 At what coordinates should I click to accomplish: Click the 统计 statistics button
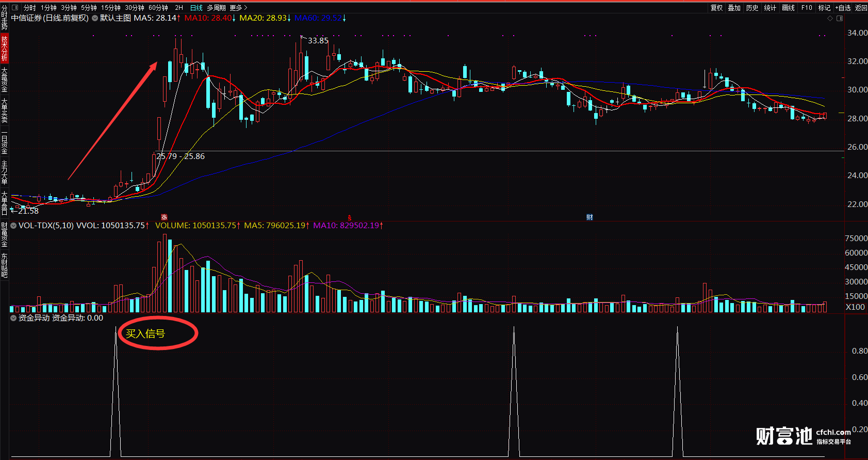click(770, 8)
